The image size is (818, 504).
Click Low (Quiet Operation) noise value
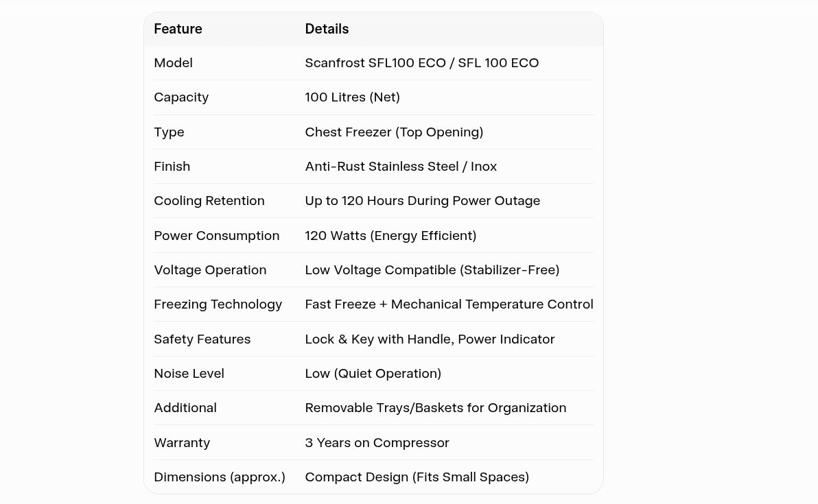[x=373, y=374]
